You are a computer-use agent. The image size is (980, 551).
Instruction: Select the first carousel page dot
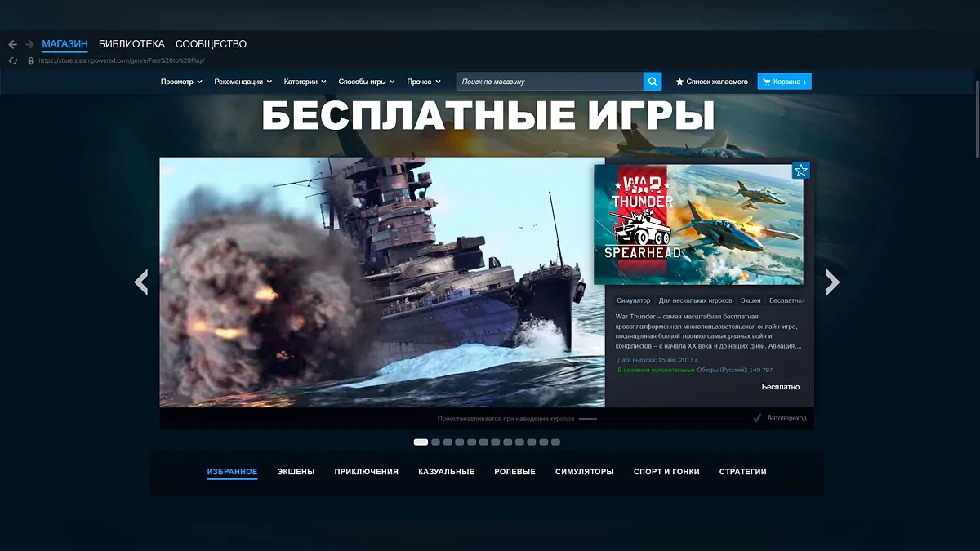(421, 442)
